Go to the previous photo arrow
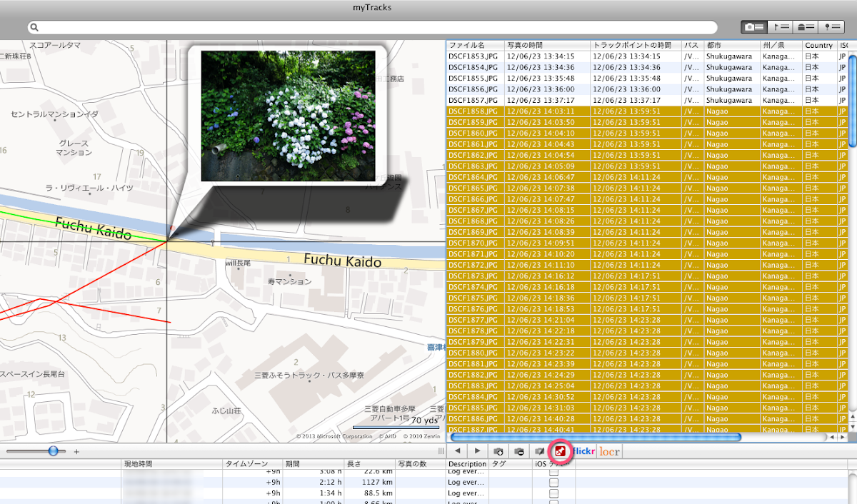This screenshot has width=857, height=504. pos(458,451)
